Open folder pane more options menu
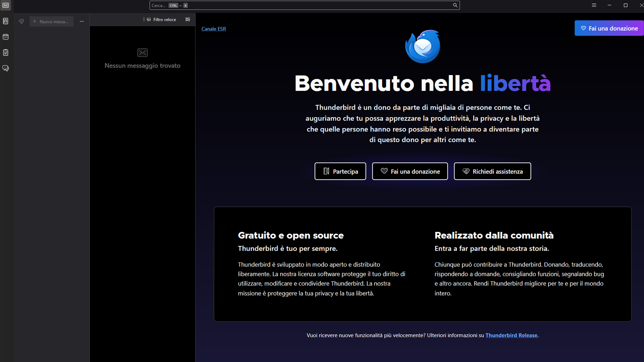The image size is (644, 362). click(x=82, y=21)
